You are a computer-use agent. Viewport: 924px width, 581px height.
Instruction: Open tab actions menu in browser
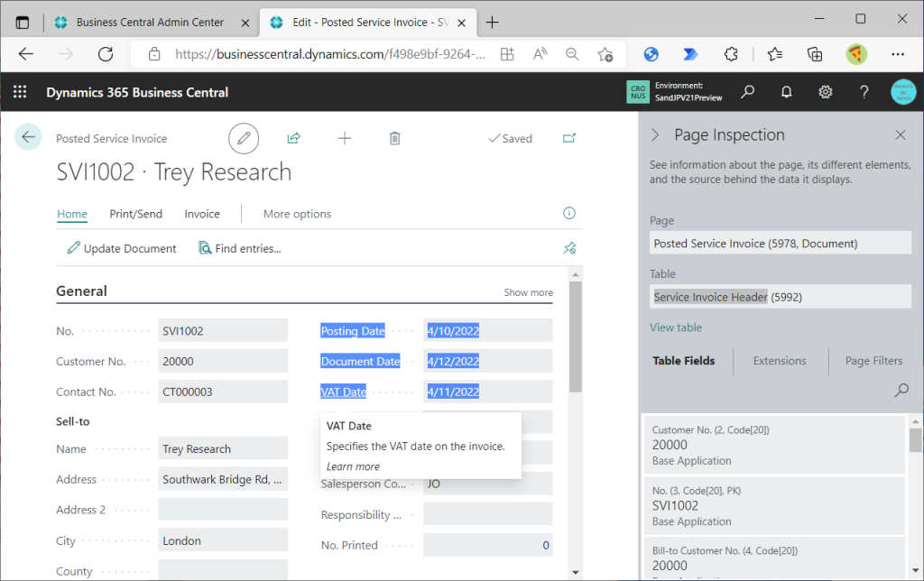point(23,23)
